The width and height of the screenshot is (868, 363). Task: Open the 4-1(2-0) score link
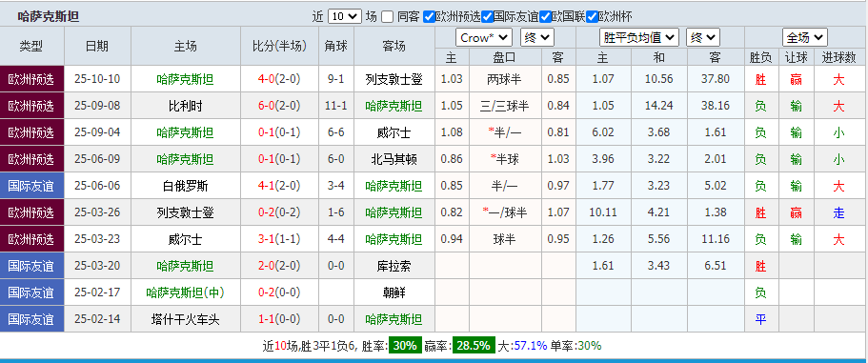coord(279,186)
